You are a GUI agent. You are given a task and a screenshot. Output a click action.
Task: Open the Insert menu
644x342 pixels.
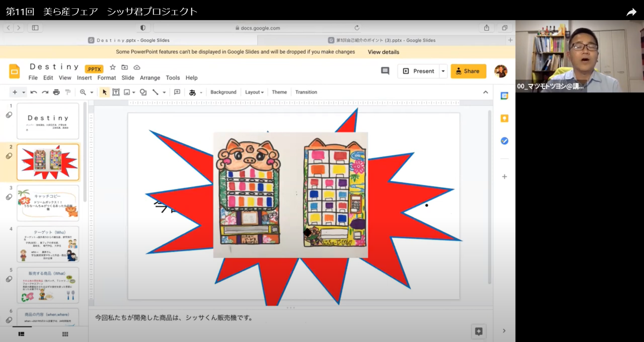click(84, 78)
